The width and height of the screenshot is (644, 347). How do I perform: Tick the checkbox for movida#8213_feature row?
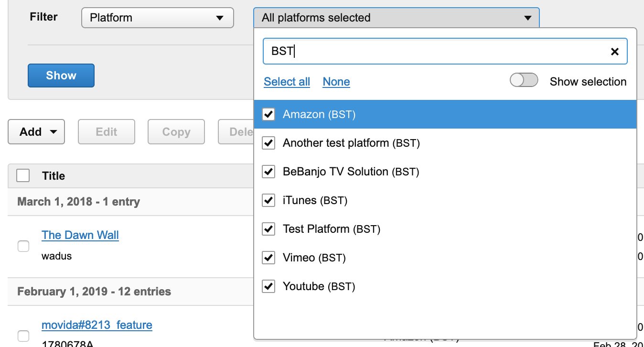(23, 335)
